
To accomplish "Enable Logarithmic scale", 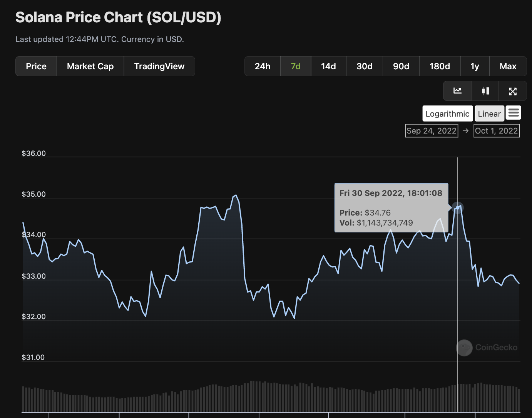I will 447,114.
